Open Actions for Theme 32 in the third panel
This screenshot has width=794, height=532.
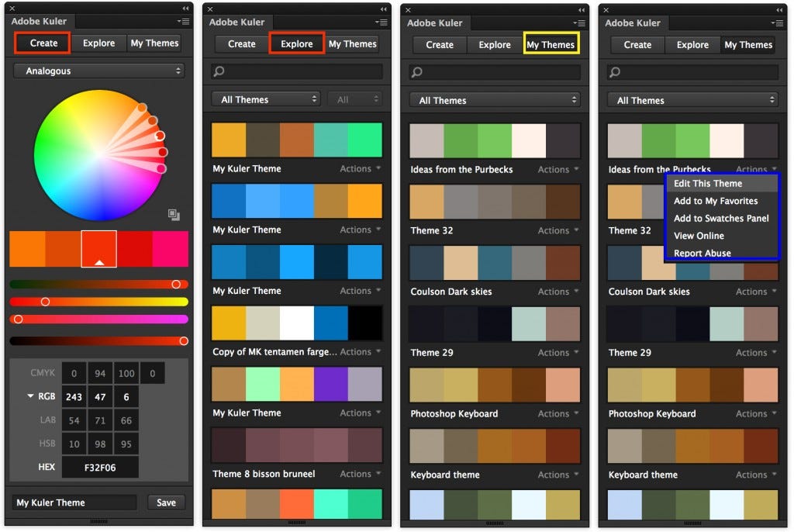(x=558, y=230)
